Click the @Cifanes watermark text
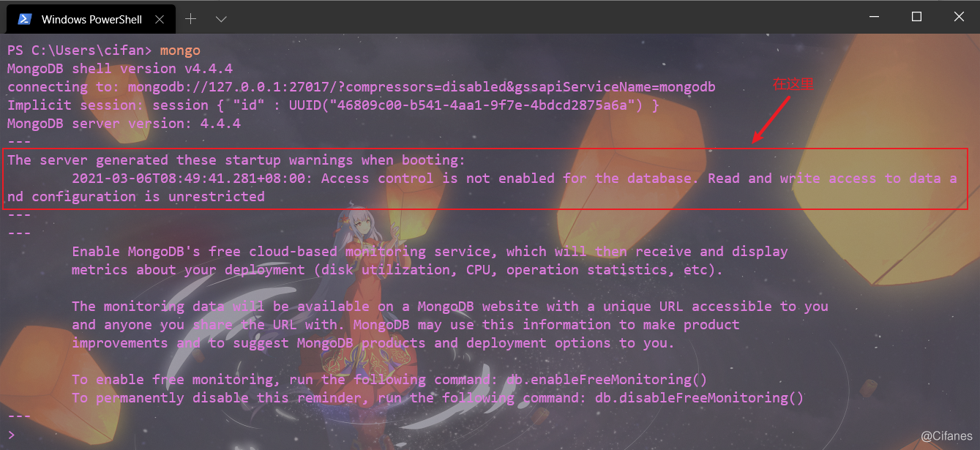 tap(946, 436)
